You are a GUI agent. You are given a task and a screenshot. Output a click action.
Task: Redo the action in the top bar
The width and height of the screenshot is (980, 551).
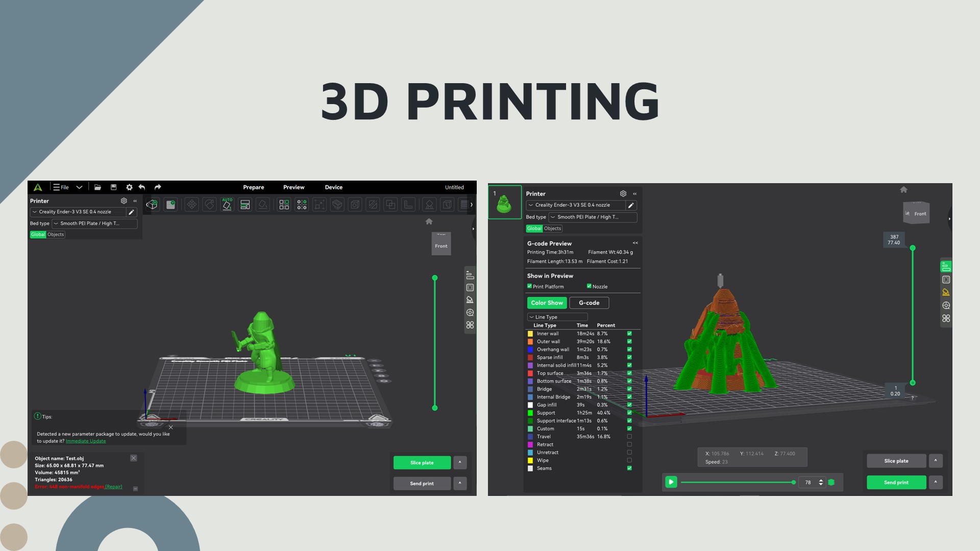point(158,187)
